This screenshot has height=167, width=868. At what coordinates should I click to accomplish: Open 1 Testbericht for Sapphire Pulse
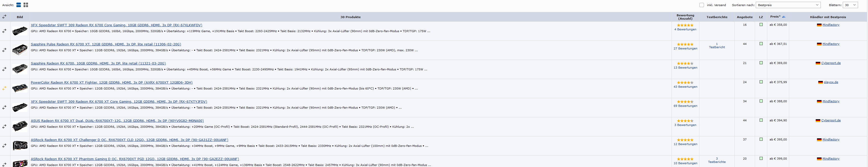[717, 46]
